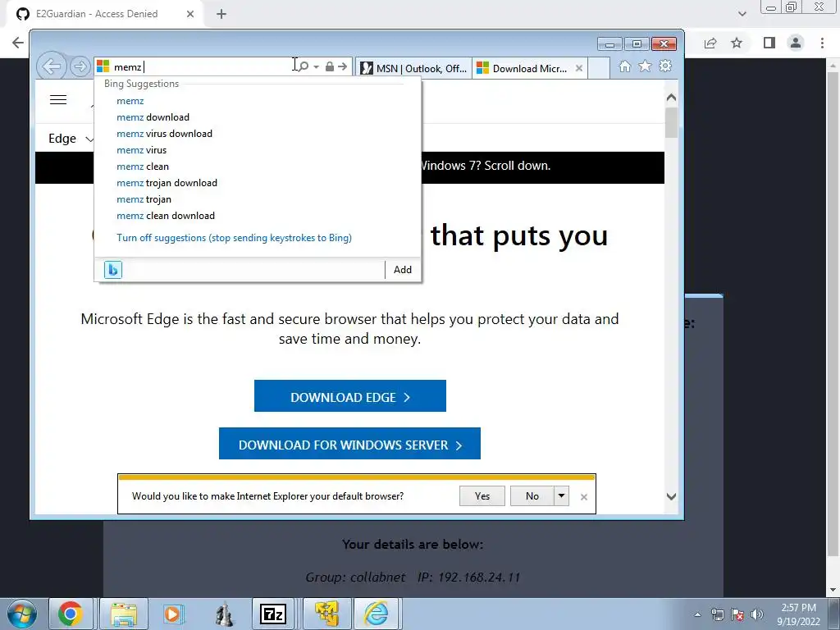The width and height of the screenshot is (840, 630).
Task: Click the Go arrow in IE address bar
Action: coord(343,66)
